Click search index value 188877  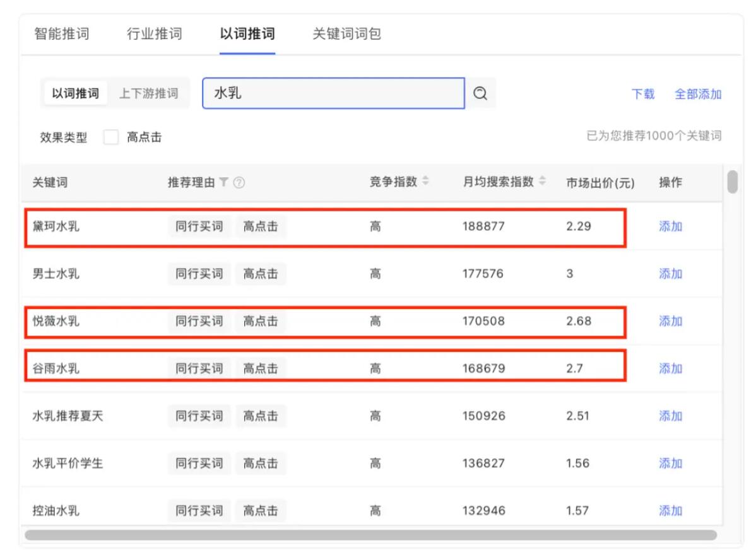pos(483,226)
